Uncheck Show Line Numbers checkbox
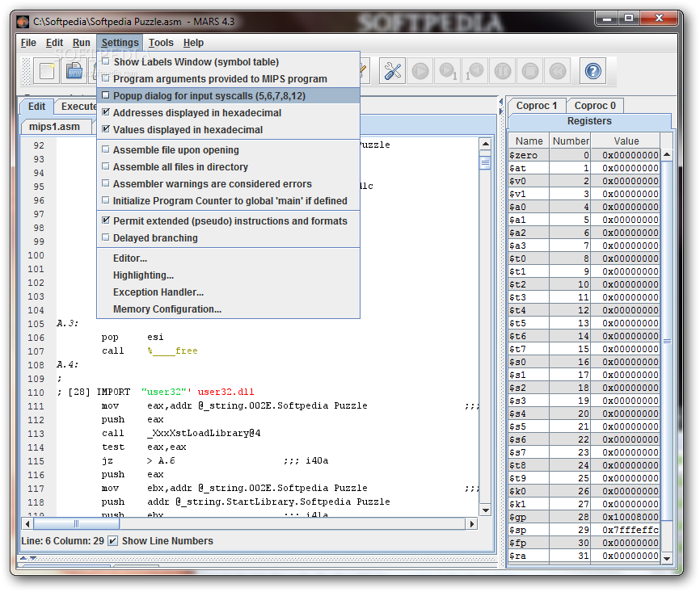Image resolution: width=700 pixels, height=592 pixels. coord(113,540)
